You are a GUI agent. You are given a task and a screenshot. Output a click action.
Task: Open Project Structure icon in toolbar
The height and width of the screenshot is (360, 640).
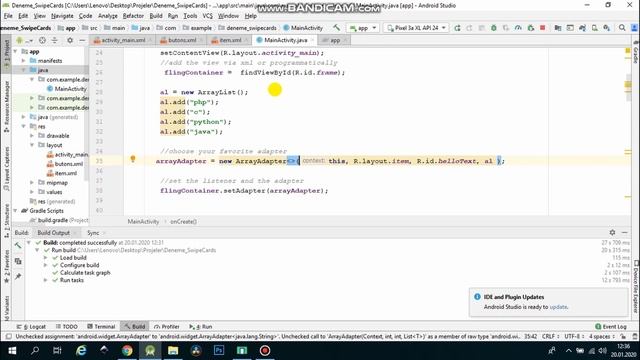click(558, 28)
